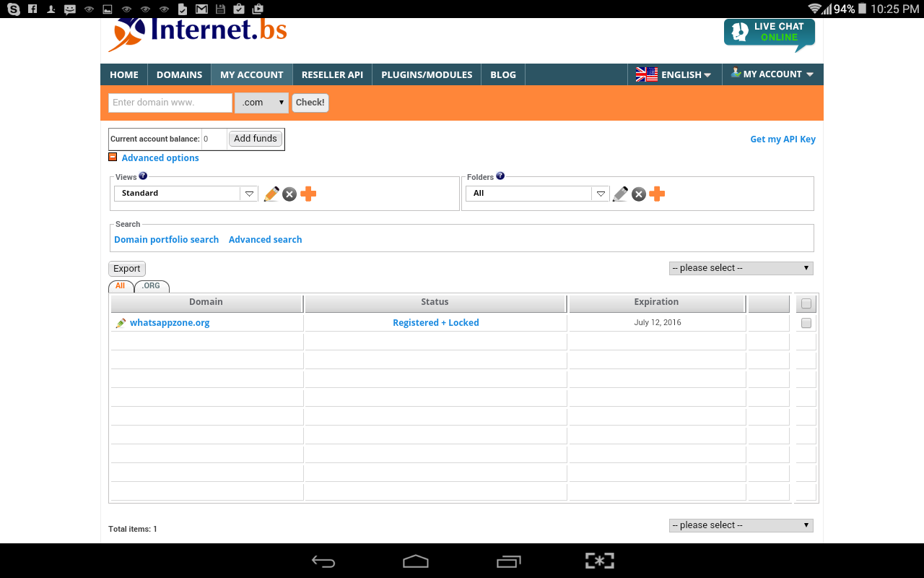Open Gmail notification icon in status bar
Viewport: 924px width, 578px height.
coord(201,9)
